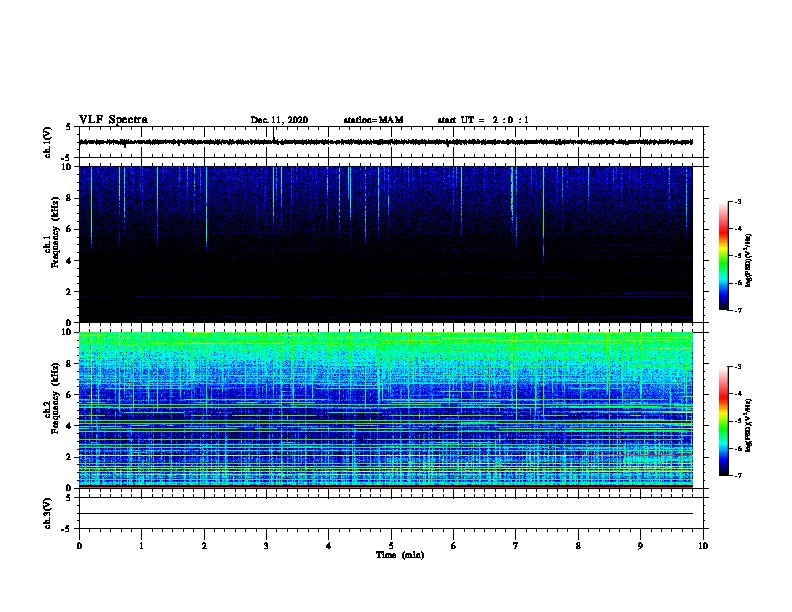
Task: Click time axis tick label '3'
Action: tap(266, 546)
